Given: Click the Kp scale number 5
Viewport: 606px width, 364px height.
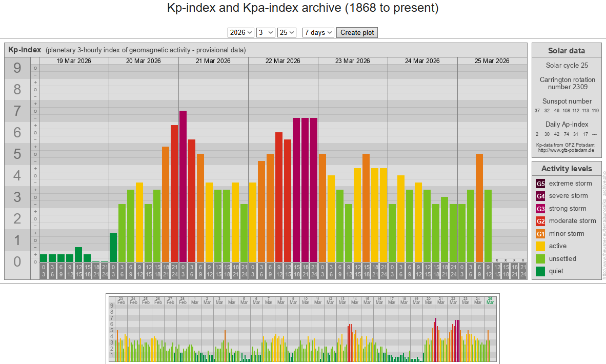Looking at the screenshot, I should (17, 154).
